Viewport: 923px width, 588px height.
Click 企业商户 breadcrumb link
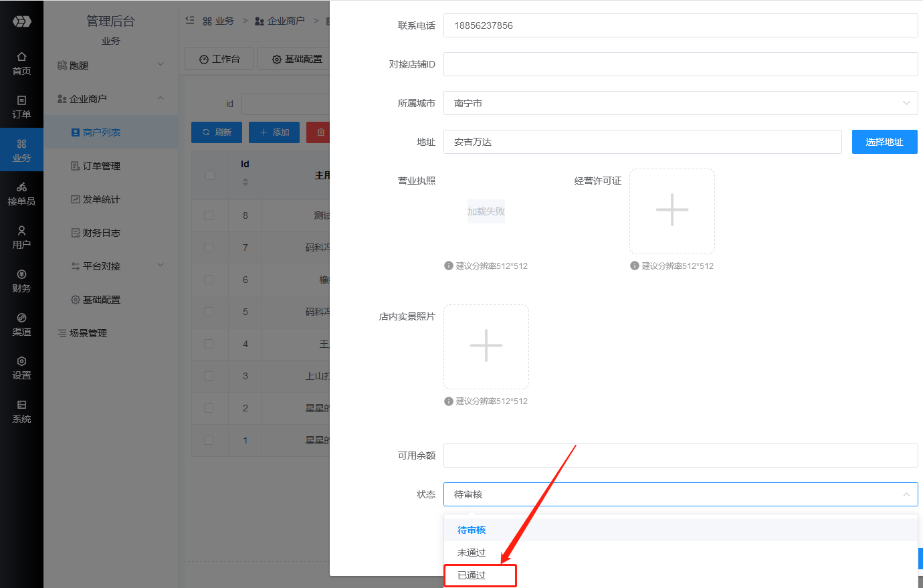pos(280,21)
